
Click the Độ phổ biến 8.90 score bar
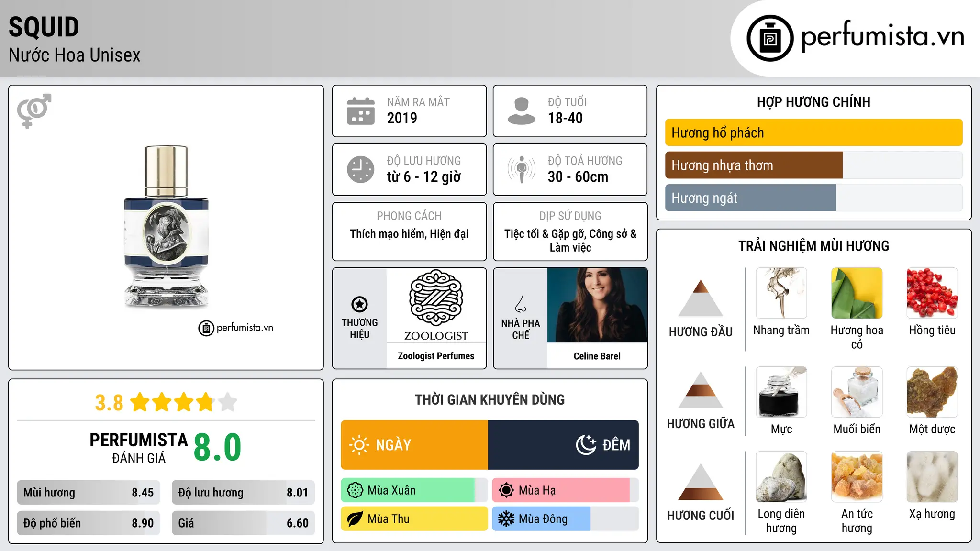89,523
